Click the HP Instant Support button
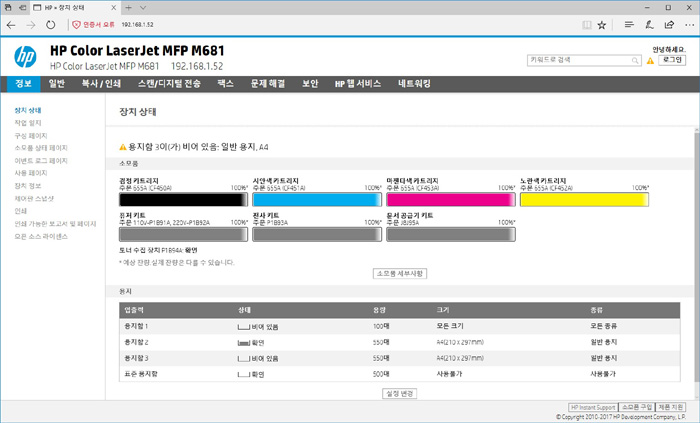The height and width of the screenshot is (423, 700). pos(593,407)
